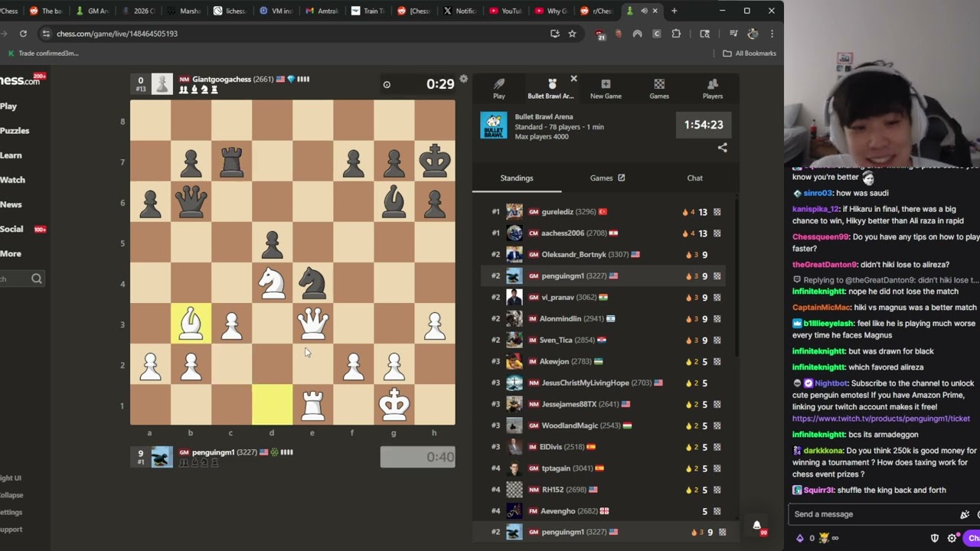Click the tournament countdown timer 1:54:23
The image size is (980, 551).
coord(704,125)
